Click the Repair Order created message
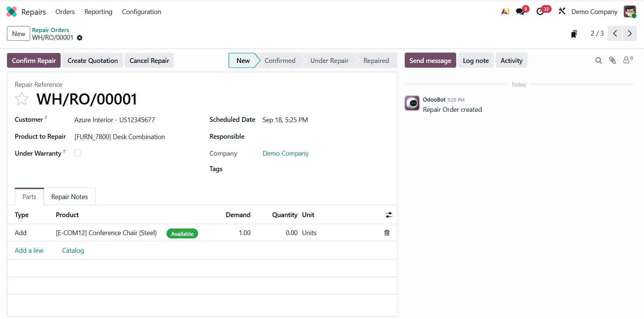 (x=452, y=110)
